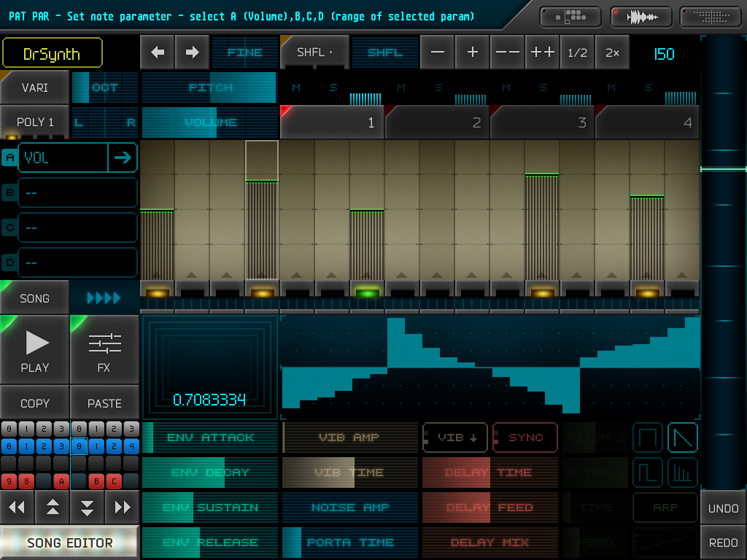This screenshot has width=747, height=560.
Task: Jump forward with double right arrows
Action: [x=122, y=507]
